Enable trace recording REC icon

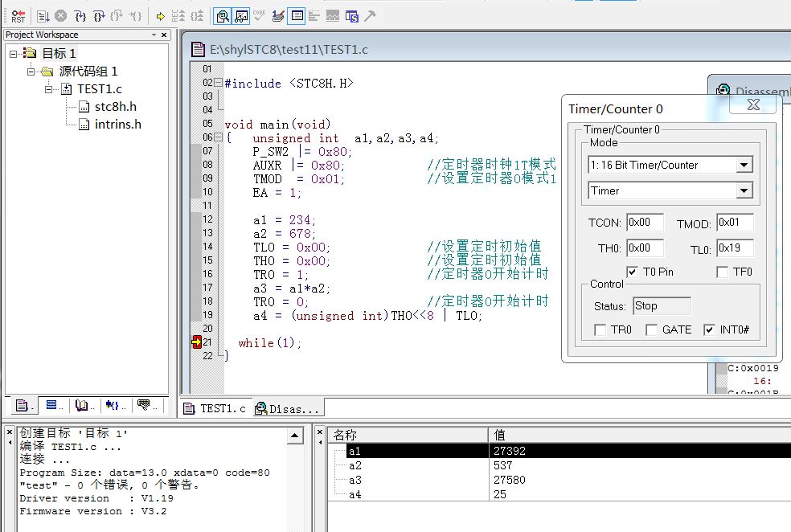click(178, 16)
